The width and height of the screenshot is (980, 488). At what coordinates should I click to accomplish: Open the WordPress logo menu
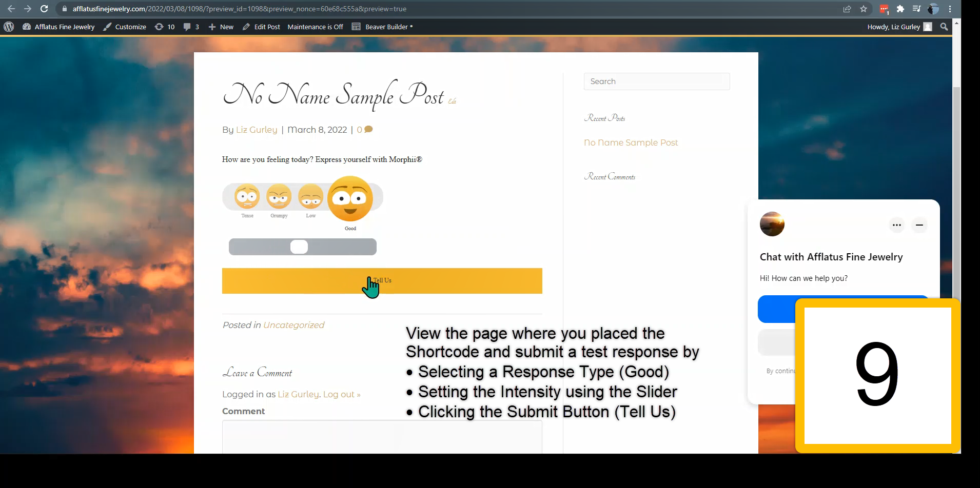click(9, 27)
